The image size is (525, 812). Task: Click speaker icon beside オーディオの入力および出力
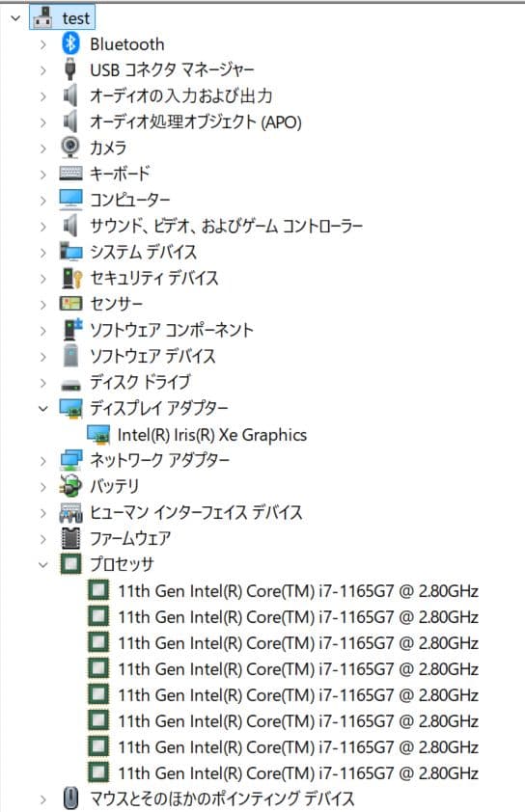click(x=70, y=95)
